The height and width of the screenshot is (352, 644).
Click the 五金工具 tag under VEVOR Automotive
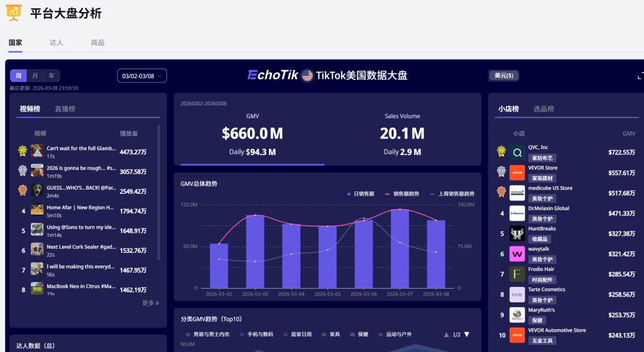click(x=542, y=341)
